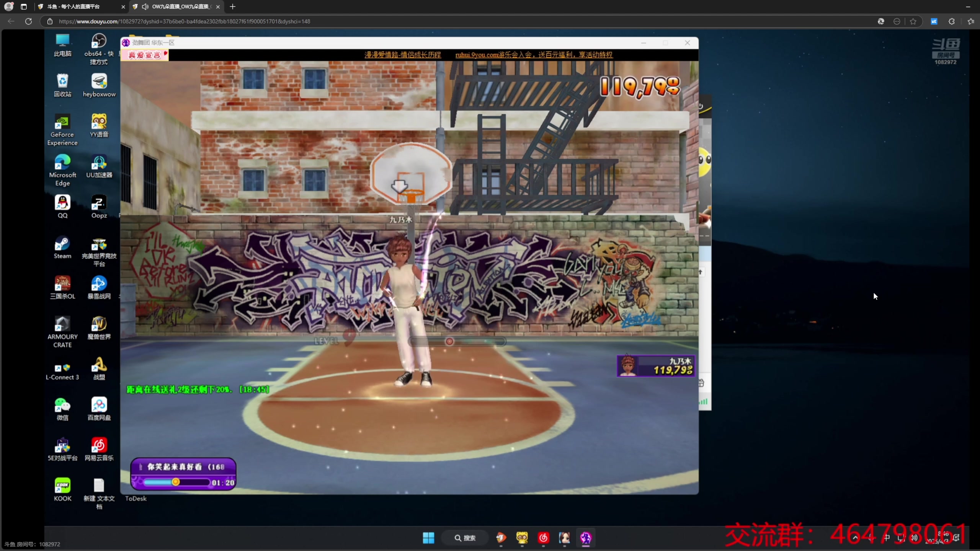Screen dimensions: 980x551
Task: Click the 劲舞团 华东一区 window title
Action: [153, 42]
